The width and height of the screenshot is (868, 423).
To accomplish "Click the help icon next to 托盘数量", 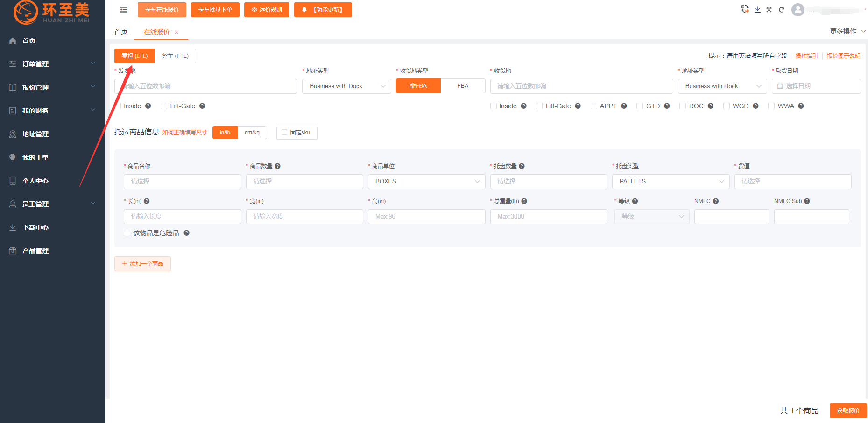I will point(522,166).
